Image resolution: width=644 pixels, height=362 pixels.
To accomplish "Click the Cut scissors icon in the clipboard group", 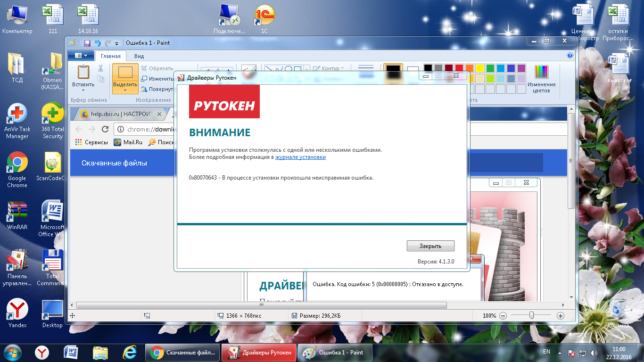I will tap(100, 68).
